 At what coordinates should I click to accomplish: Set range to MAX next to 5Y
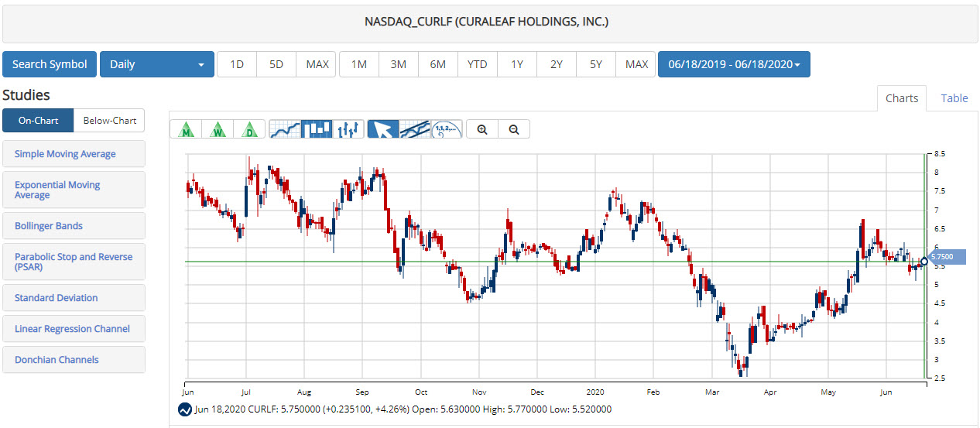click(636, 64)
